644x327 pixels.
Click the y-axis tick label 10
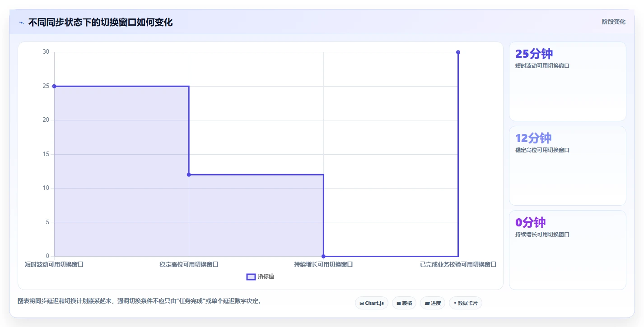tap(46, 188)
